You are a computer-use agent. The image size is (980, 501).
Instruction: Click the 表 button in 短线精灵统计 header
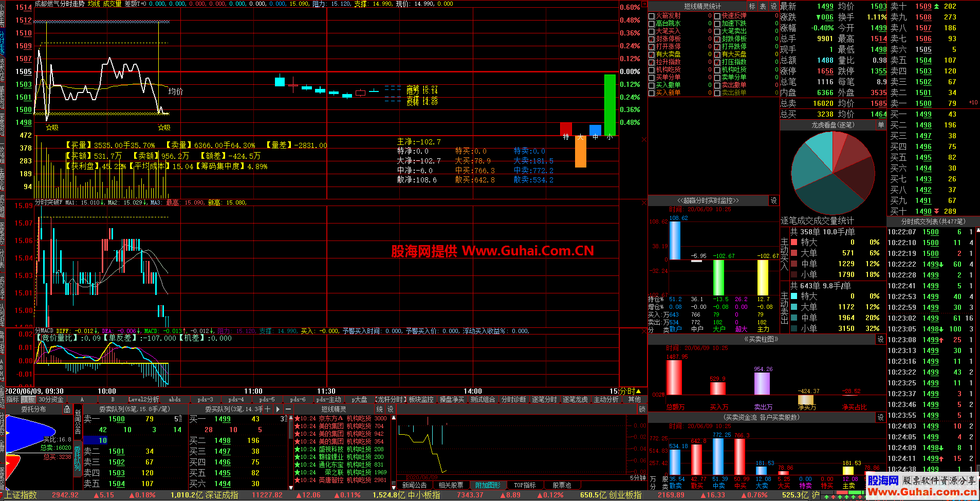(763, 6)
